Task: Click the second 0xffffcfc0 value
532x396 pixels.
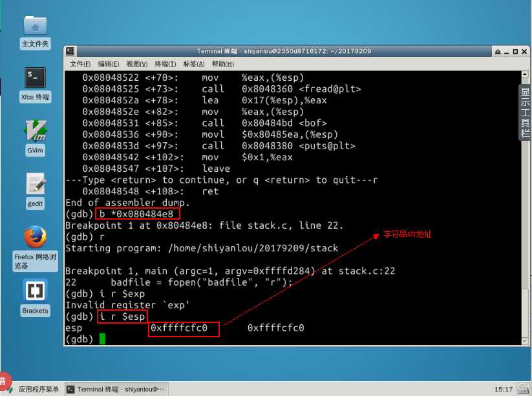Action: click(x=276, y=328)
